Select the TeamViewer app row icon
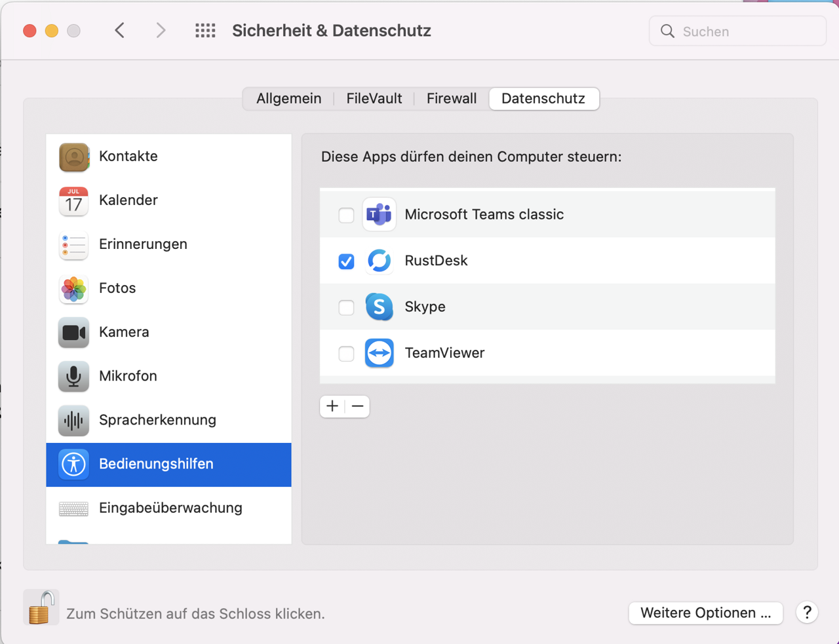This screenshot has width=839, height=644. tap(379, 353)
